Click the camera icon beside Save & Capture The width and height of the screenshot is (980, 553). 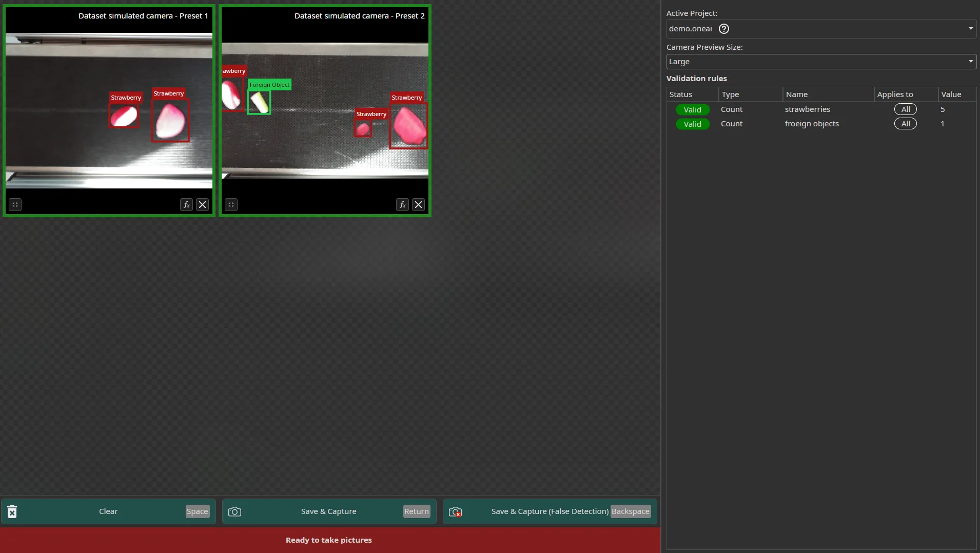pyautogui.click(x=234, y=511)
